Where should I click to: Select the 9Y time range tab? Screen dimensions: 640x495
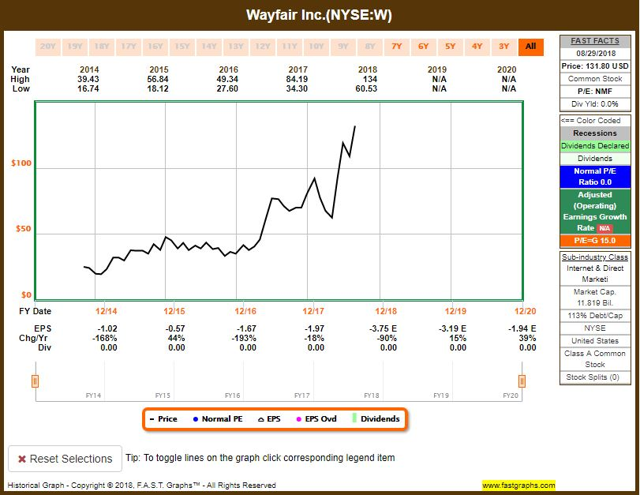point(343,47)
